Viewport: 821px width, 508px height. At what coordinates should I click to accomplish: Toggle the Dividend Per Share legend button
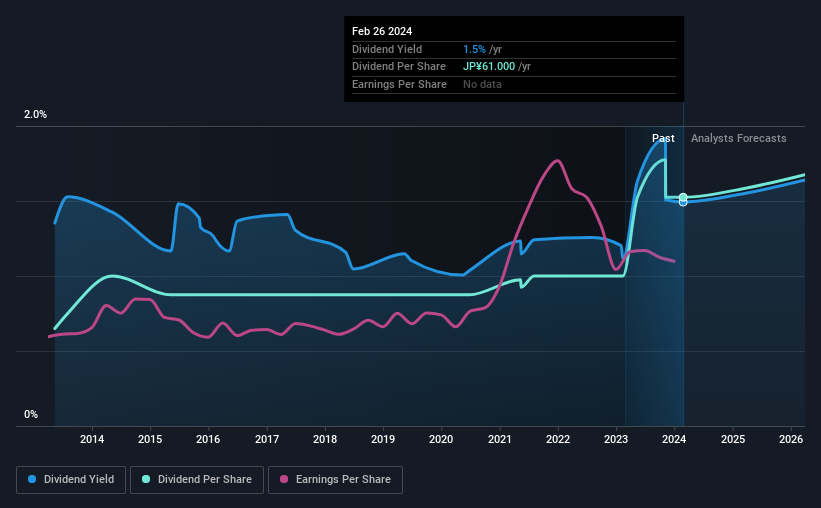[197, 480]
